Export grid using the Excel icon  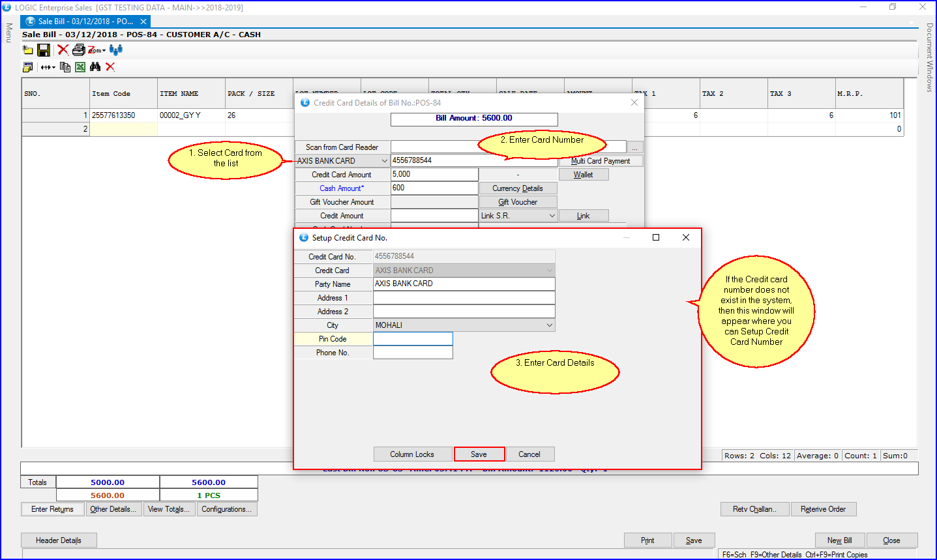80,66
